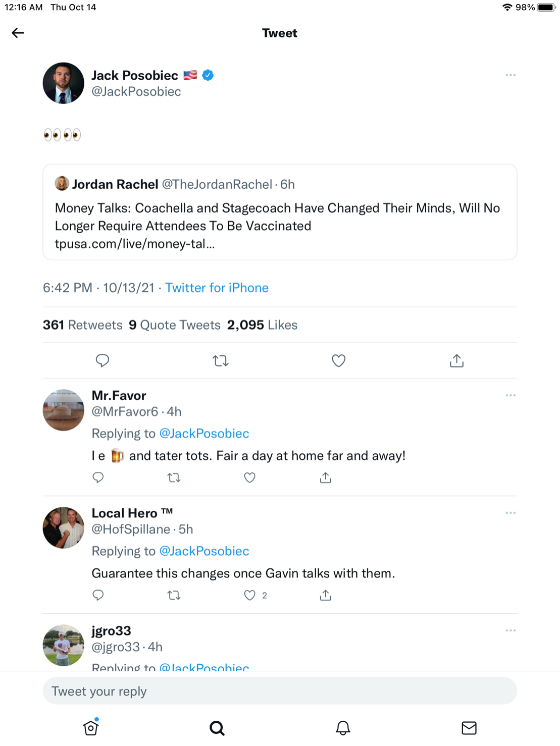
Task: View the 361 Retweets list
Action: [x=83, y=325]
